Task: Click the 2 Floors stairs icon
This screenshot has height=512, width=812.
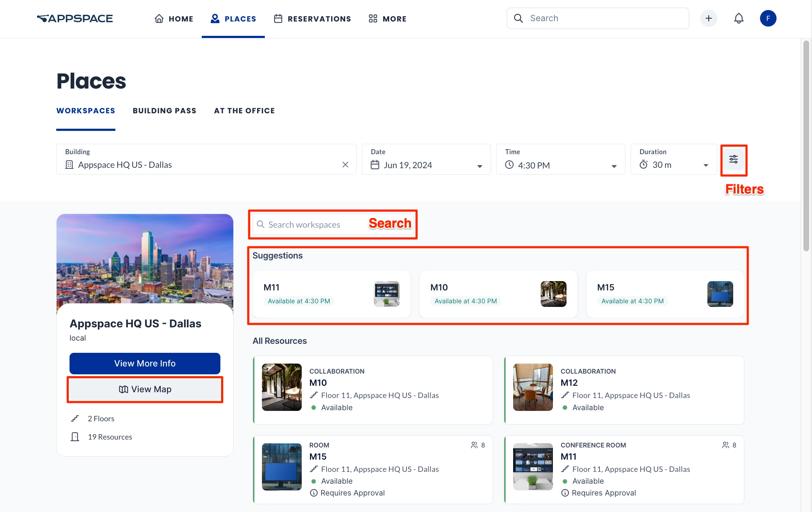Action: point(75,418)
